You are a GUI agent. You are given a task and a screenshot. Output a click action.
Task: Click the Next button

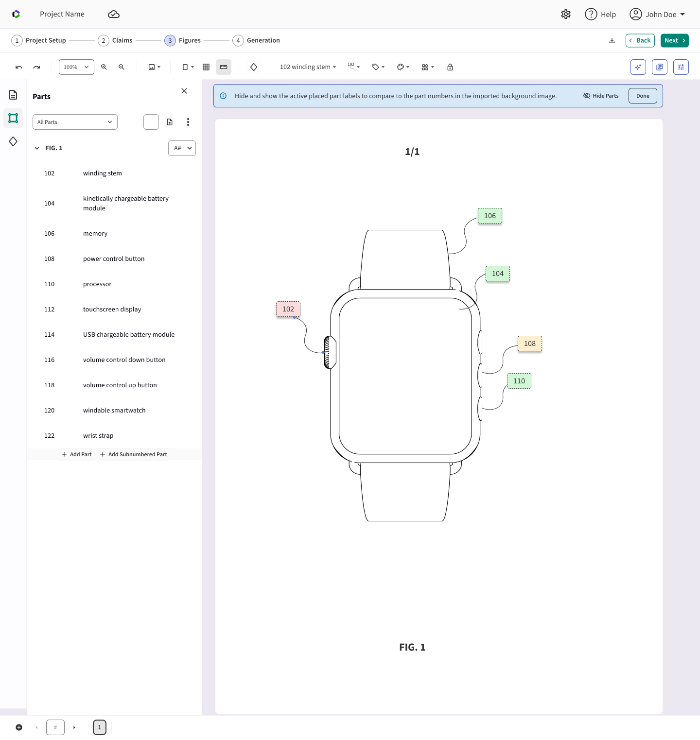click(675, 40)
